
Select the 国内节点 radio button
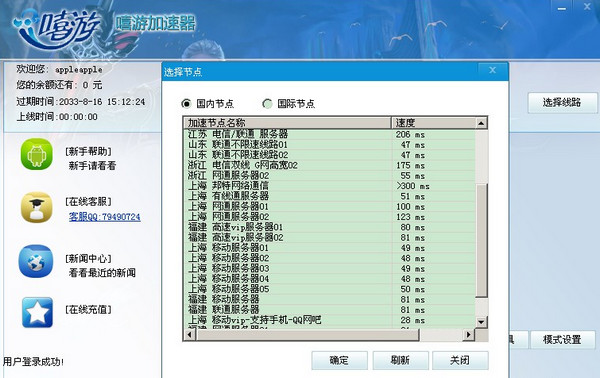coord(186,103)
